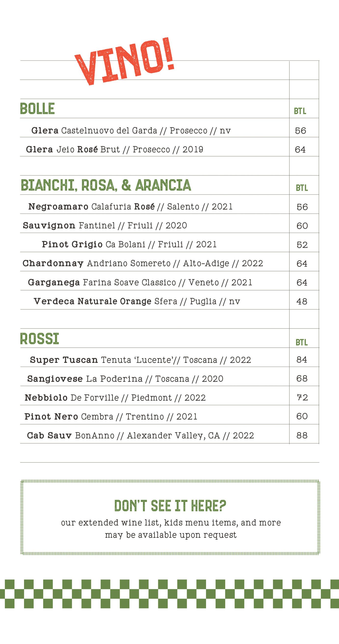The width and height of the screenshot is (339, 644).
Task: Pick the Garganega Farina Soave Classico wine
Action: click(140, 282)
